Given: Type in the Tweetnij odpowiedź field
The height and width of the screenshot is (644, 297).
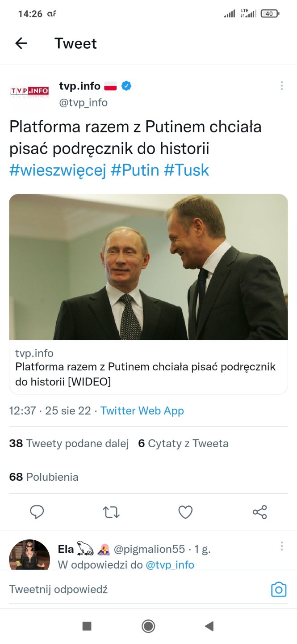Looking at the screenshot, I should [x=134, y=589].
